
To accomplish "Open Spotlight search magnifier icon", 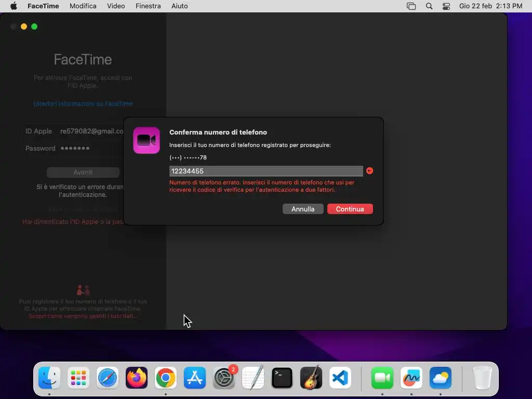I will 429,6.
